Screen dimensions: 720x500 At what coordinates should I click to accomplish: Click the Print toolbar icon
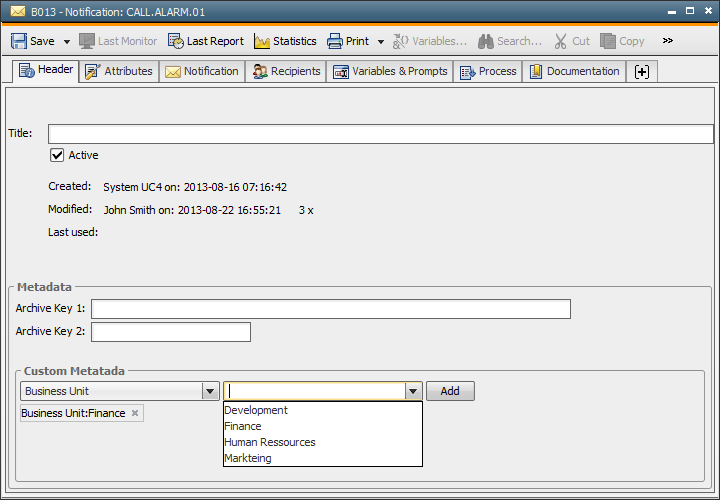(x=332, y=41)
